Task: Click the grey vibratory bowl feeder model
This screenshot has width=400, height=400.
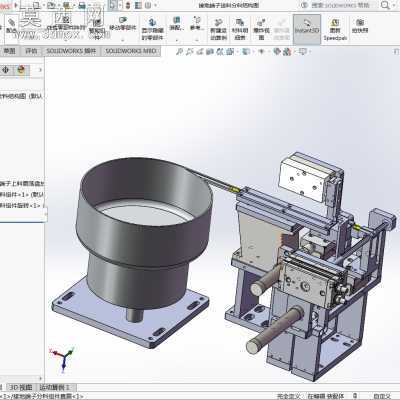Action: point(143,240)
